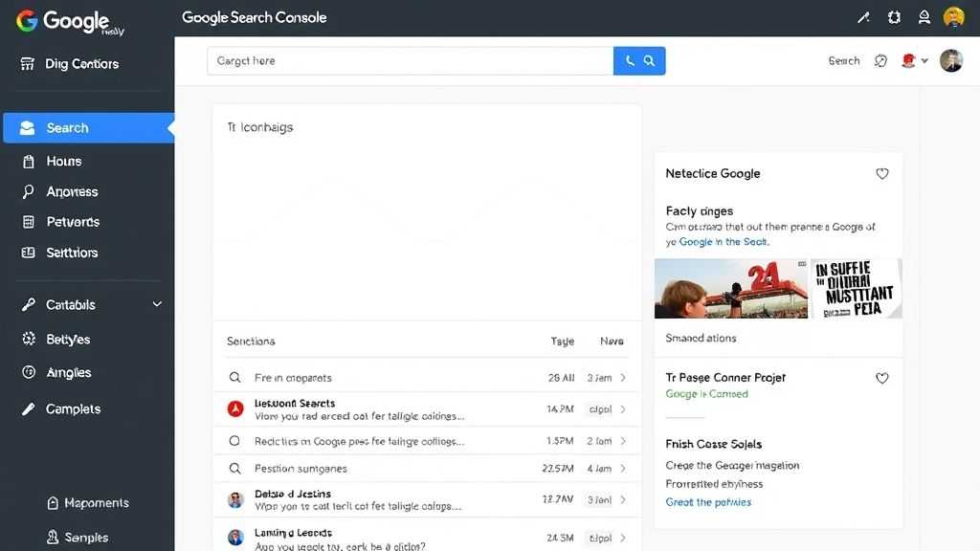Screen dimensions: 980x551
Task: Click the Google logo in the sidebar header
Action: [x=69, y=22]
